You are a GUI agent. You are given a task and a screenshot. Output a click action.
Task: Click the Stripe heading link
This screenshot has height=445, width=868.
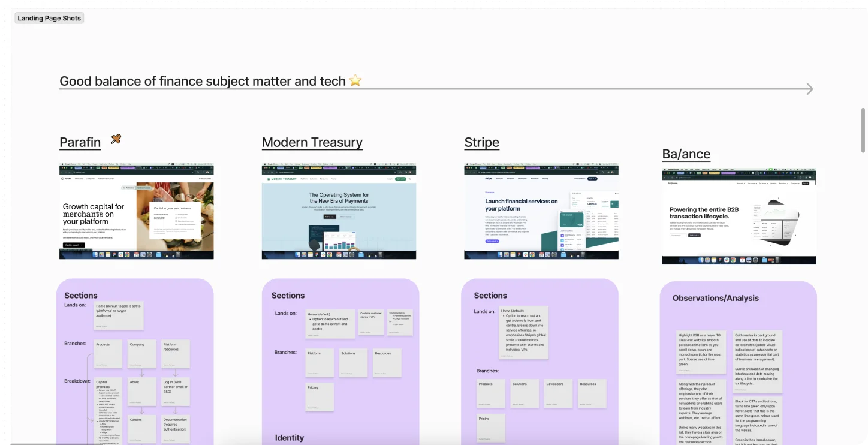(x=481, y=143)
